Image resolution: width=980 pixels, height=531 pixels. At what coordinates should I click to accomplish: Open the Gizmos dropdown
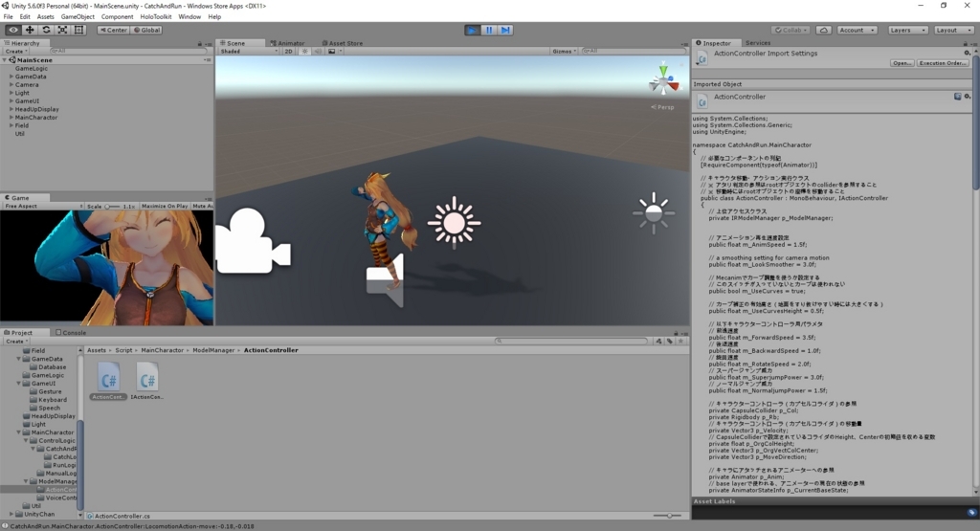[565, 52]
